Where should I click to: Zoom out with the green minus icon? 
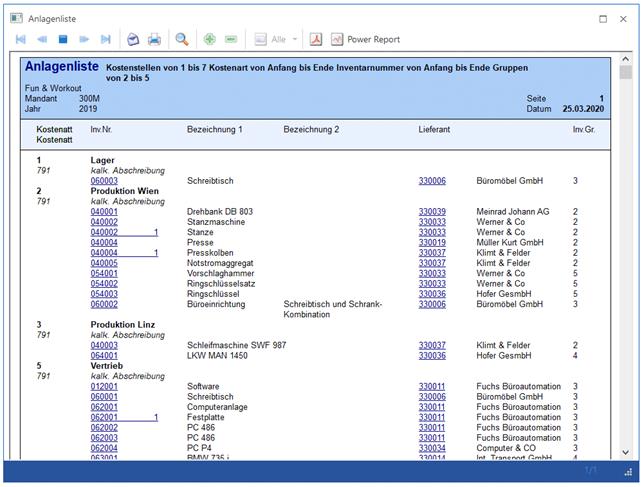click(231, 39)
